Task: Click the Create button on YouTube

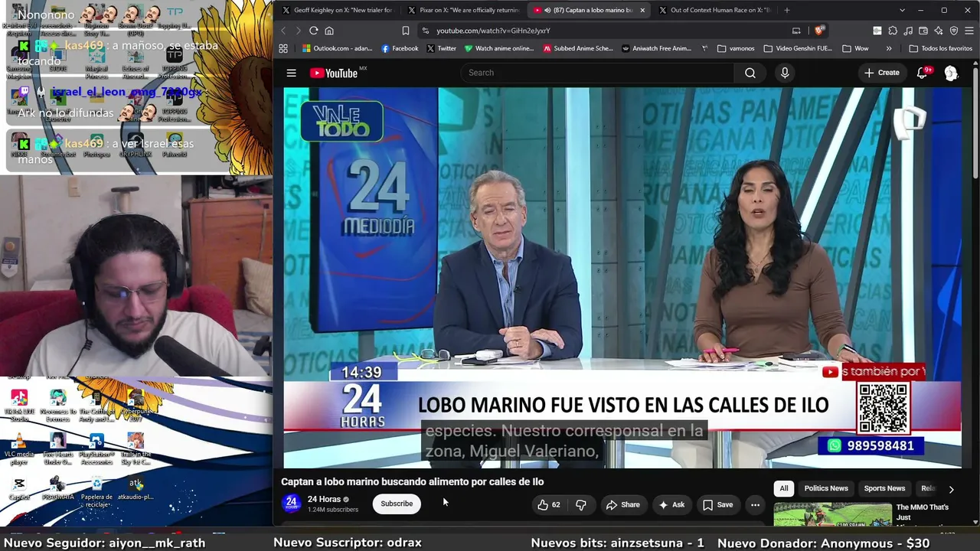Action: [882, 73]
